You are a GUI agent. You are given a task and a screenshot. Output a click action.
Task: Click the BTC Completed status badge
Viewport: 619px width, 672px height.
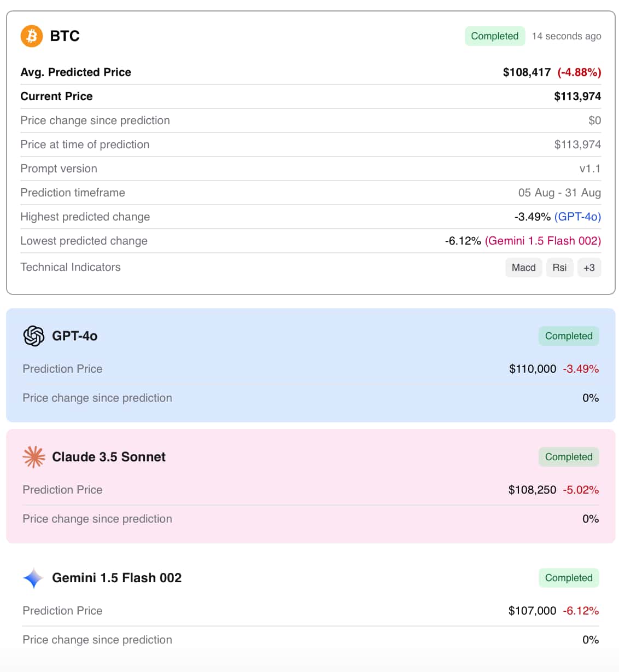coord(494,36)
